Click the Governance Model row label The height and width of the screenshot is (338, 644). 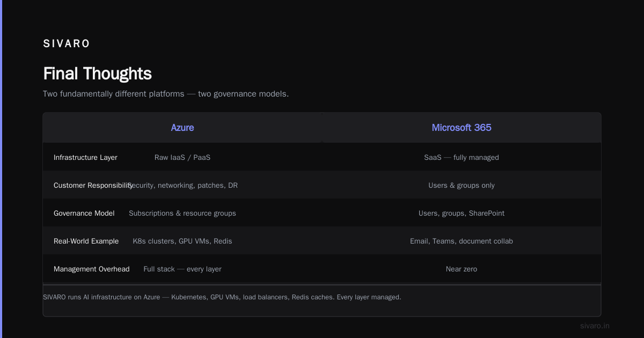[x=84, y=213]
